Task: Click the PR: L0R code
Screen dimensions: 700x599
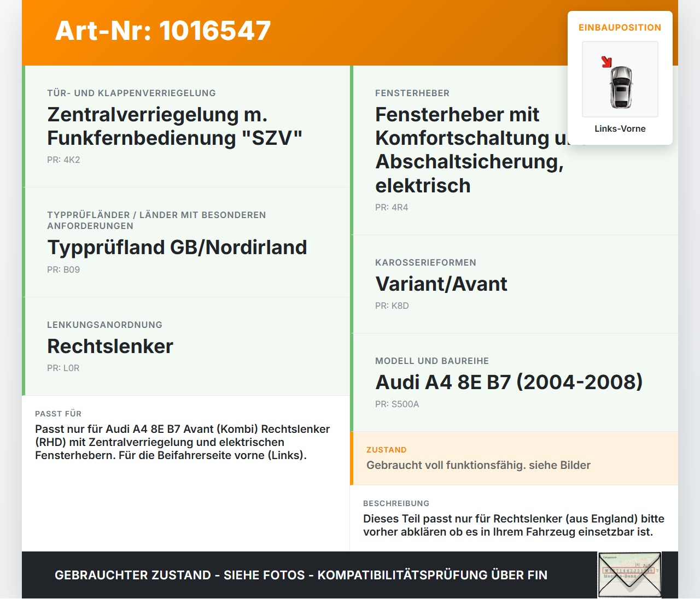Action: point(63,368)
